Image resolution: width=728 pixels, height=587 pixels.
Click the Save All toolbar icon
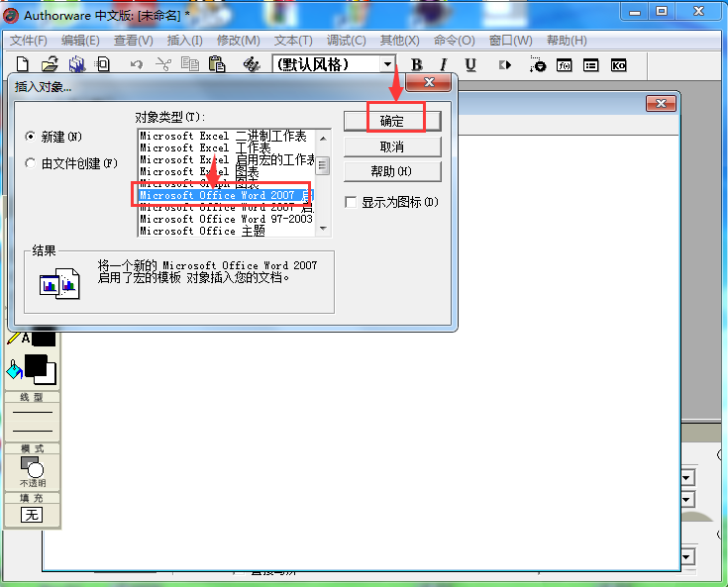pos(77,64)
